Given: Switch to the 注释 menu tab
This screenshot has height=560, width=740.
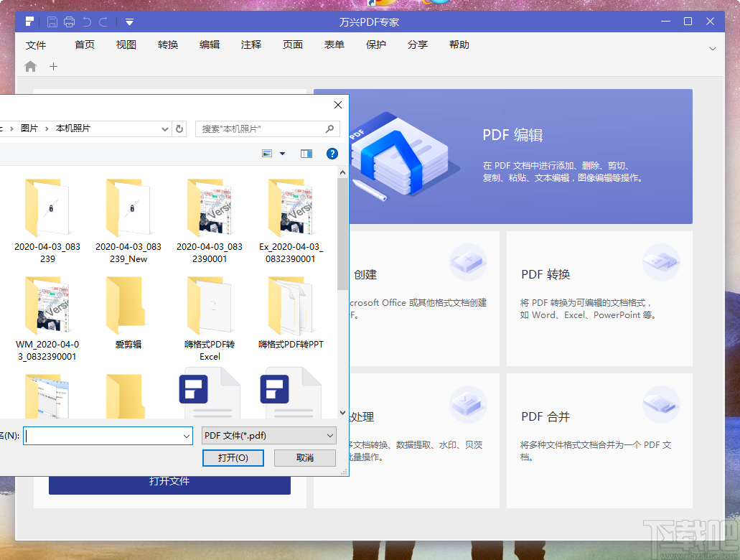Looking at the screenshot, I should tap(250, 45).
